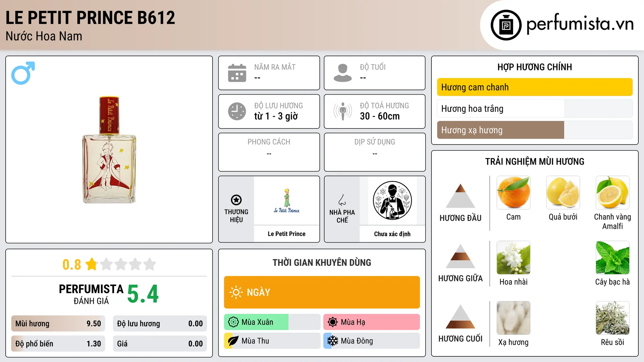644x362 pixels.
Task: Click the snowflake icon for Mùa Đông
Action: point(333,341)
